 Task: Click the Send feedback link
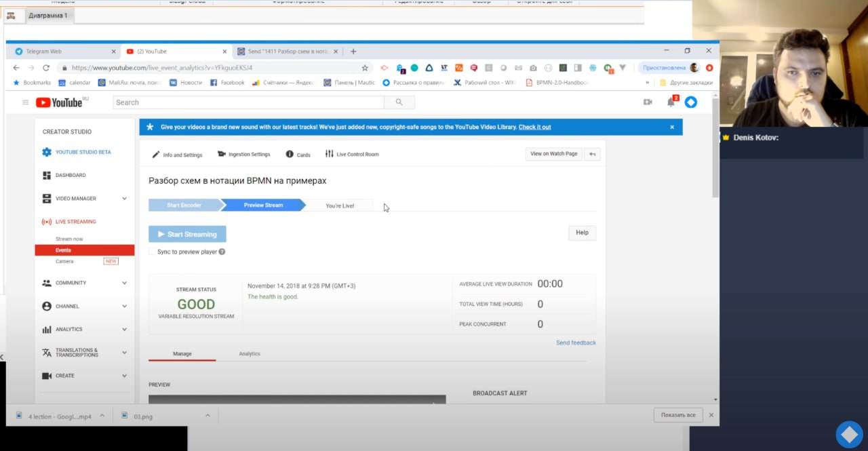576,343
